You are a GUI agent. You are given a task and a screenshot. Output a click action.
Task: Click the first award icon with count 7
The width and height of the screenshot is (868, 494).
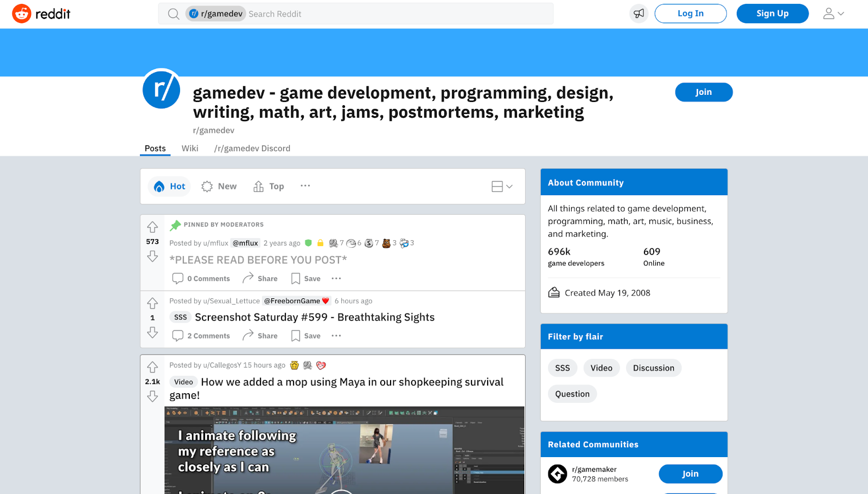pyautogui.click(x=333, y=243)
